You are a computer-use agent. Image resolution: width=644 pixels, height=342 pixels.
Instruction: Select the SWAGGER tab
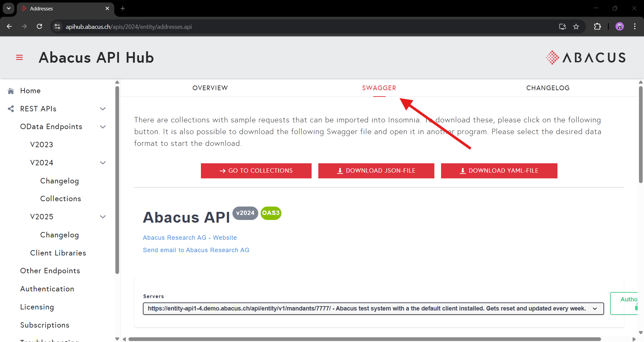(x=379, y=88)
